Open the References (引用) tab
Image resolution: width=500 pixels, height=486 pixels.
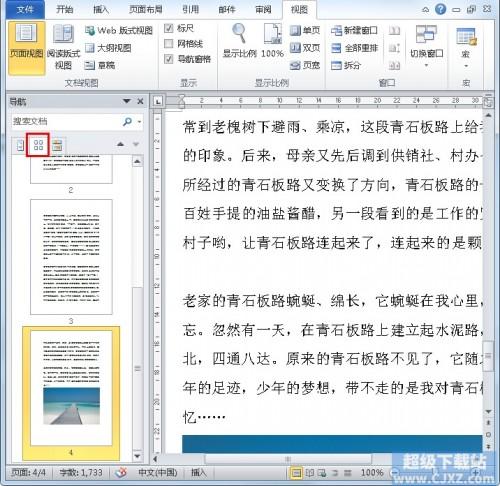pyautogui.click(x=191, y=9)
